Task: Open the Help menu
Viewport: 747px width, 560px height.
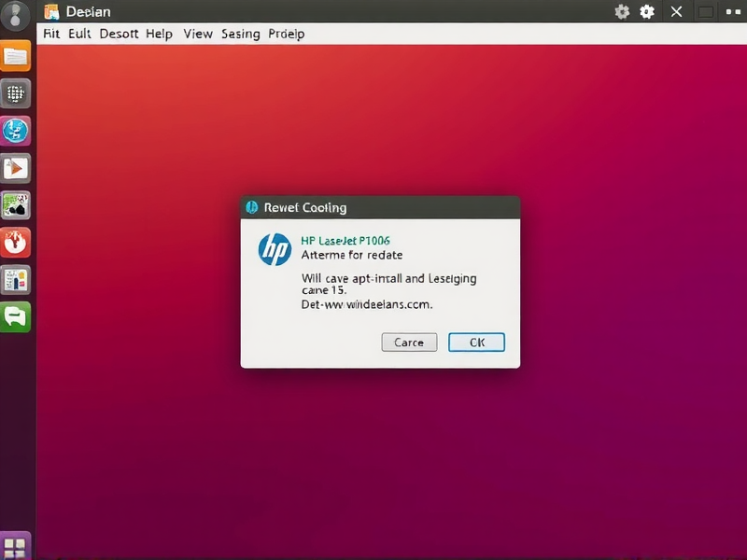Action: click(x=159, y=34)
